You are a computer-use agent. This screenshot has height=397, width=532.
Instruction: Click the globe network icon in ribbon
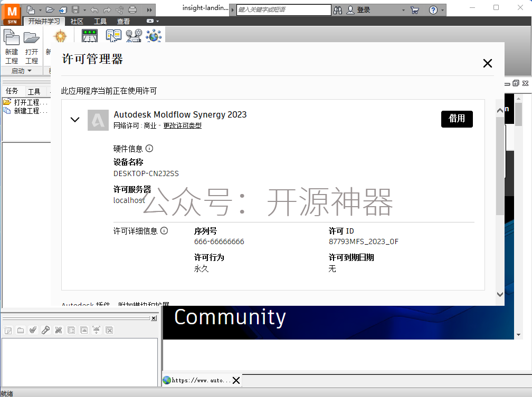point(154,36)
